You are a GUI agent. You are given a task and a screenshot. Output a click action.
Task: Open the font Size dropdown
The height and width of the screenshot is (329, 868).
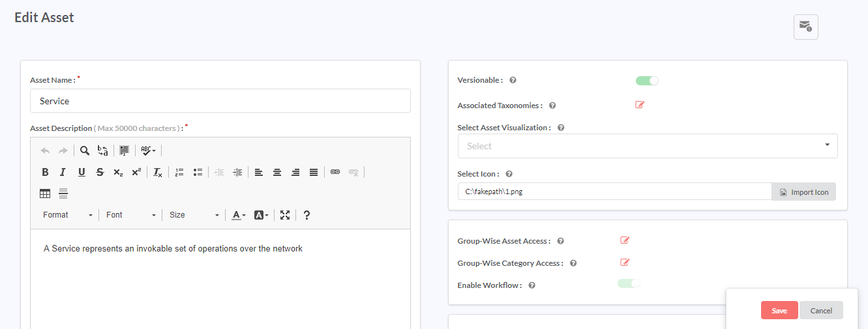pyautogui.click(x=194, y=215)
